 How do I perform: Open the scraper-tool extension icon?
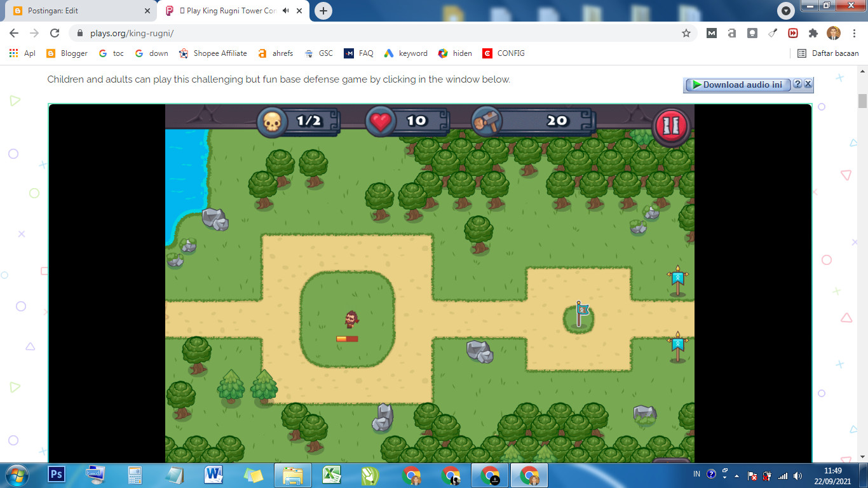[x=773, y=33]
